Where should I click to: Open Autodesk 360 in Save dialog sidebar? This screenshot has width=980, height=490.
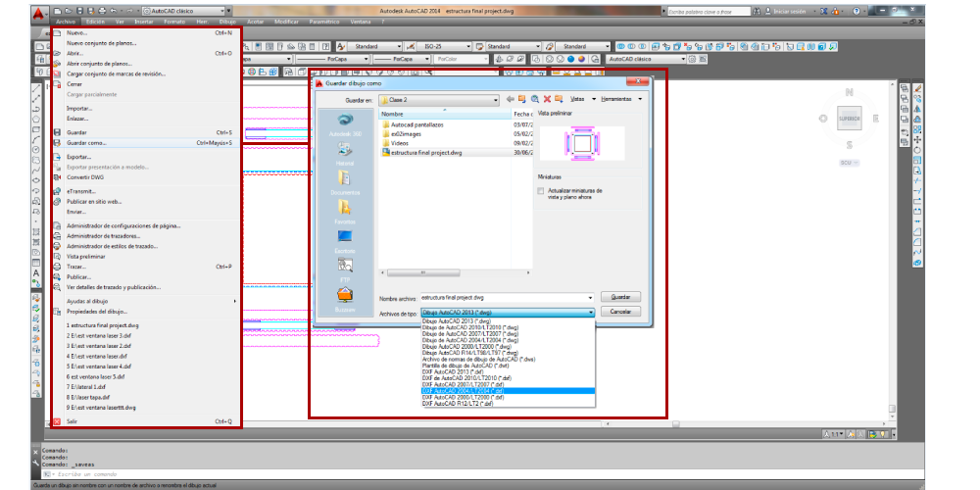tap(344, 123)
